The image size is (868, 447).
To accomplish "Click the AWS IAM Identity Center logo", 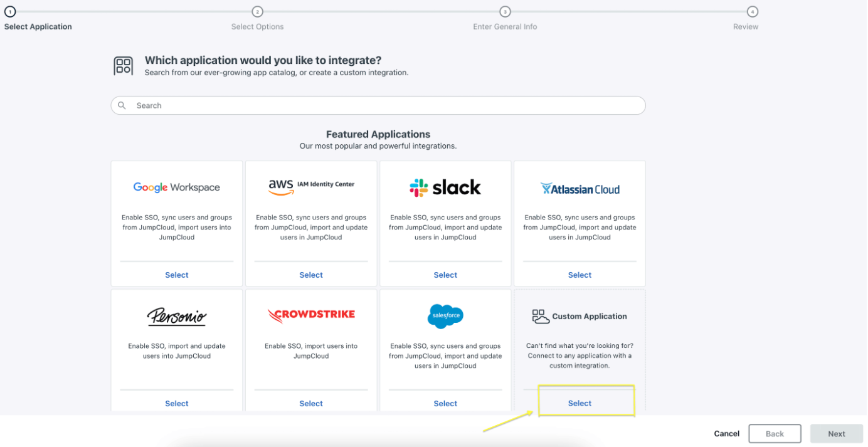I will pos(311,185).
